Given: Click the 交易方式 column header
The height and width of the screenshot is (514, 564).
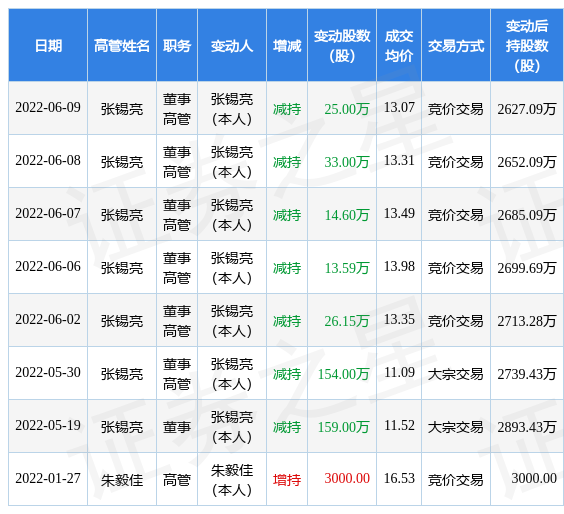Looking at the screenshot, I should tap(456, 46).
